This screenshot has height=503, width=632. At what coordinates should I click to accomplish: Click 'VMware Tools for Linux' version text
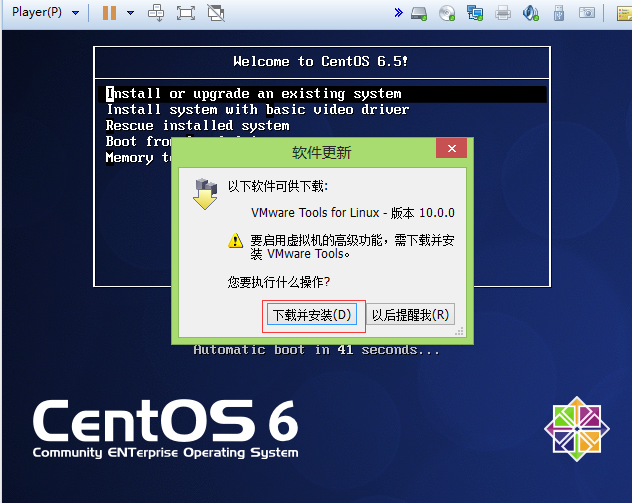coord(353,212)
